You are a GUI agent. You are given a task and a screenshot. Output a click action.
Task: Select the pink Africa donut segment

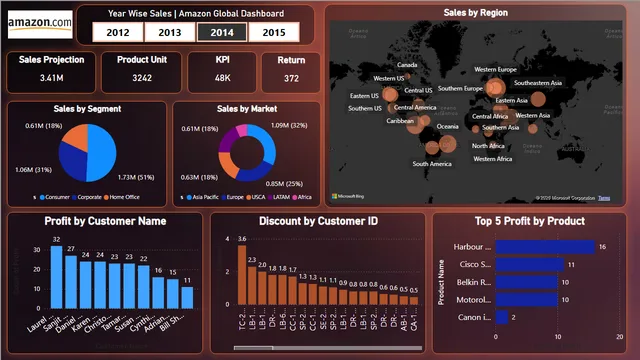(x=242, y=130)
